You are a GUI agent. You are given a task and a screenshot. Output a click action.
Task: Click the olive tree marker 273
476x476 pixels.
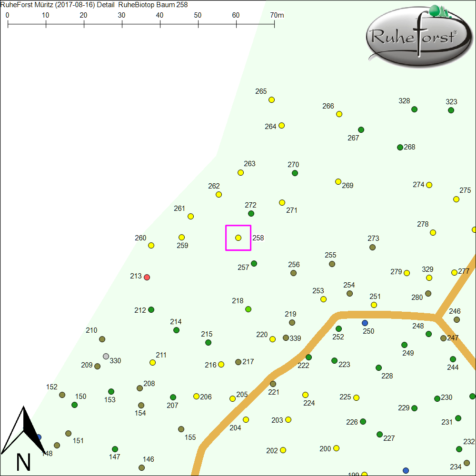(372, 247)
